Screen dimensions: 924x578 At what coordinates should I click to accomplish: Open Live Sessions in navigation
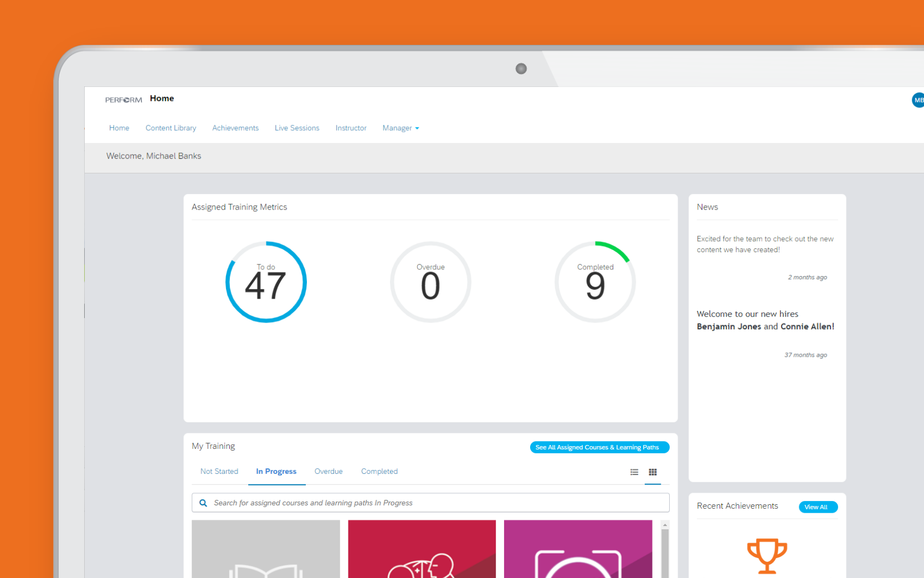pyautogui.click(x=297, y=128)
